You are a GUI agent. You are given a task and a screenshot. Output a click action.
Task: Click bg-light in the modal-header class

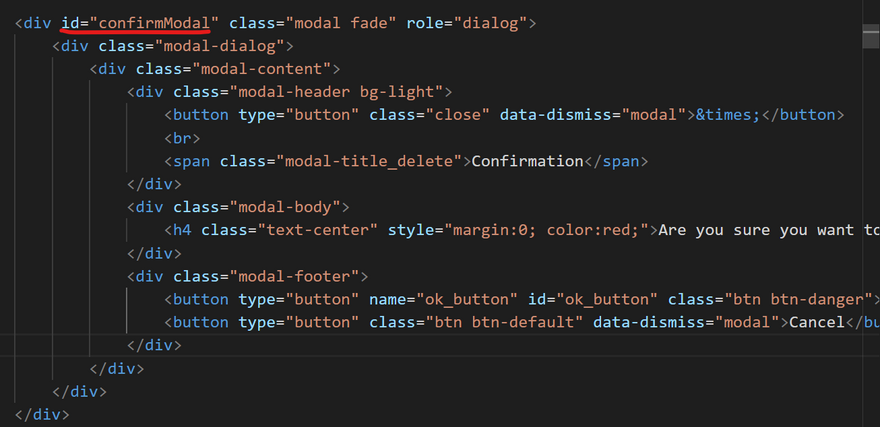[409, 92]
